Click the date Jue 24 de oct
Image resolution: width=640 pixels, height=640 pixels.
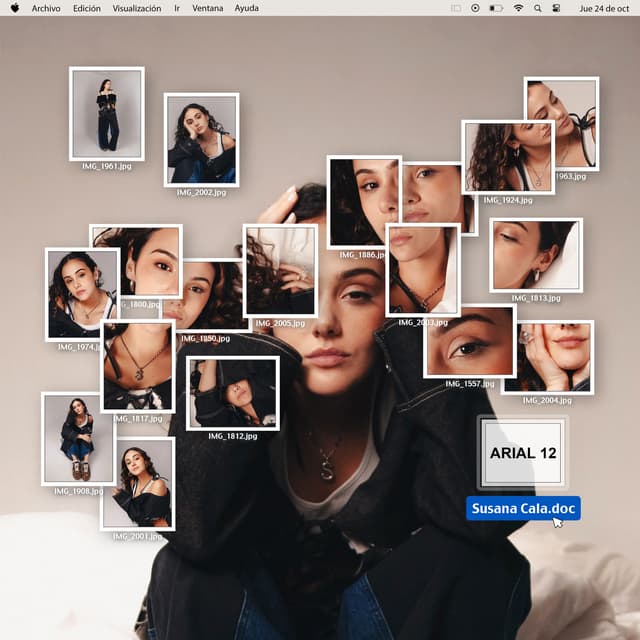[606, 8]
